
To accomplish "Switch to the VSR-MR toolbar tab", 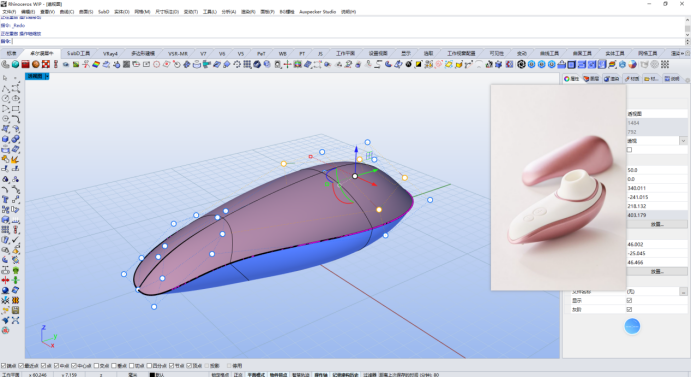I will pyautogui.click(x=178, y=53).
